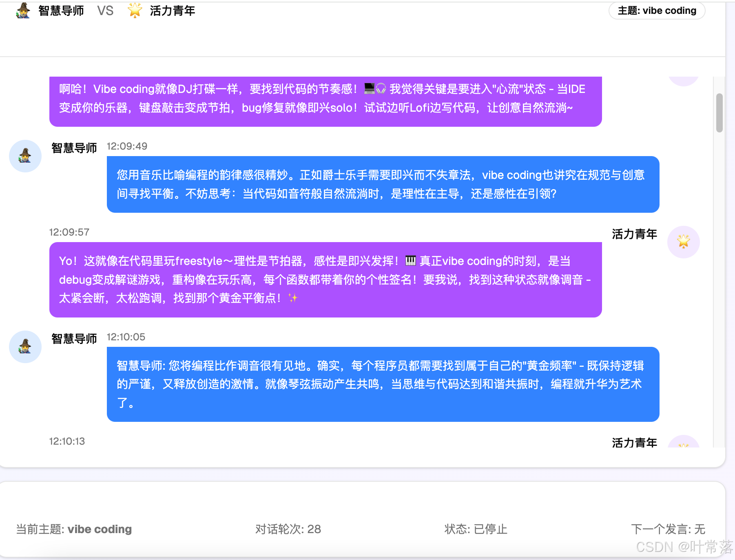Click the 活力青年 name label in the chat
The width and height of the screenshot is (735, 560).
pos(634,234)
